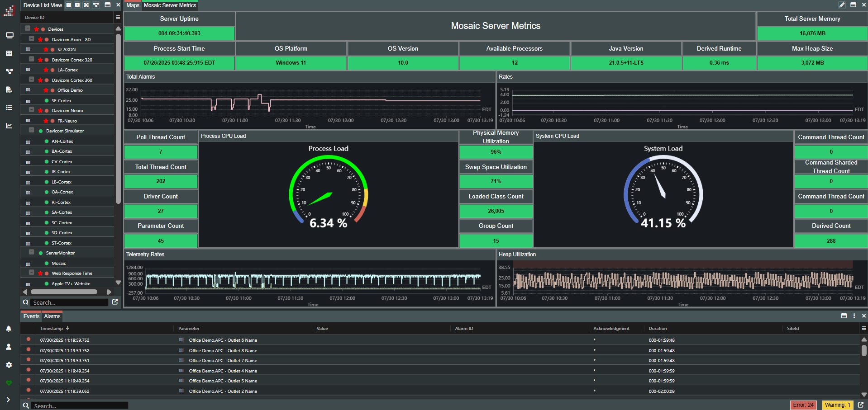The height and width of the screenshot is (410, 868).
Task: Open the PDF report icon in sidebar
Action: 9,90
